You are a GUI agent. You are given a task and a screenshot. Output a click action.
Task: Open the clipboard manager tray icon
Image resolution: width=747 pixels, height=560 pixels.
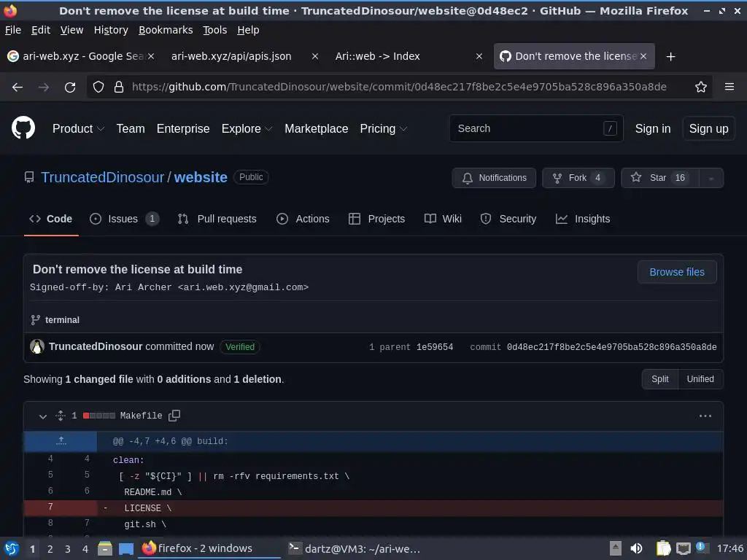tap(663, 548)
